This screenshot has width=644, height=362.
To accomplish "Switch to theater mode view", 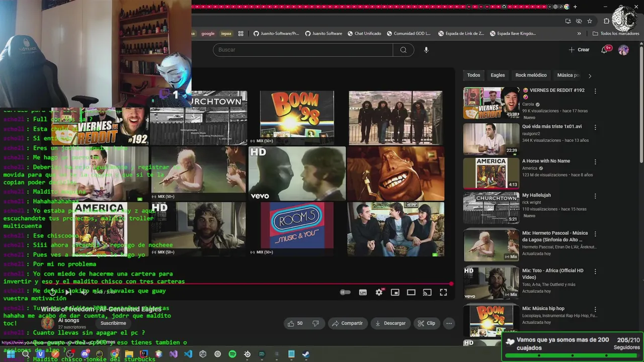I will (411, 292).
